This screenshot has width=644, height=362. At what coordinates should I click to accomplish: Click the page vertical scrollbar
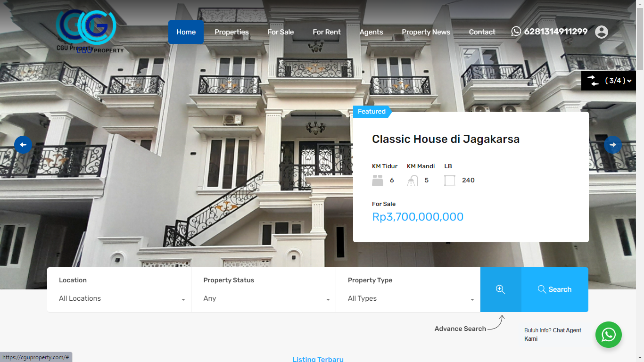[640, 181]
